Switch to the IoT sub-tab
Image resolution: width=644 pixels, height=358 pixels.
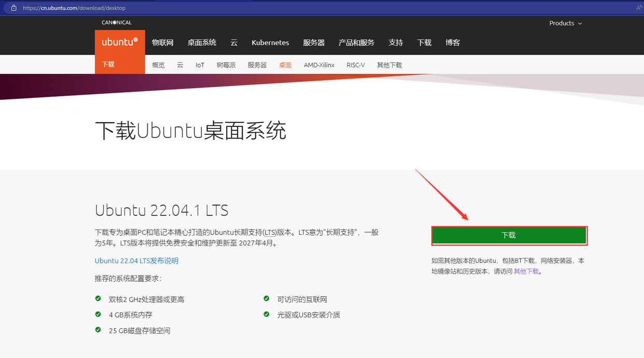[x=200, y=65]
